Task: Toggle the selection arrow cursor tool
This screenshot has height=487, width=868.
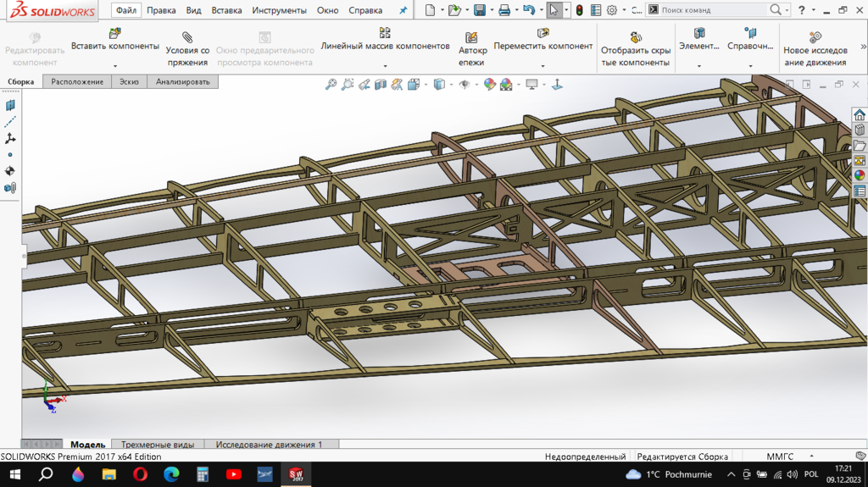Action: pyautogui.click(x=554, y=10)
